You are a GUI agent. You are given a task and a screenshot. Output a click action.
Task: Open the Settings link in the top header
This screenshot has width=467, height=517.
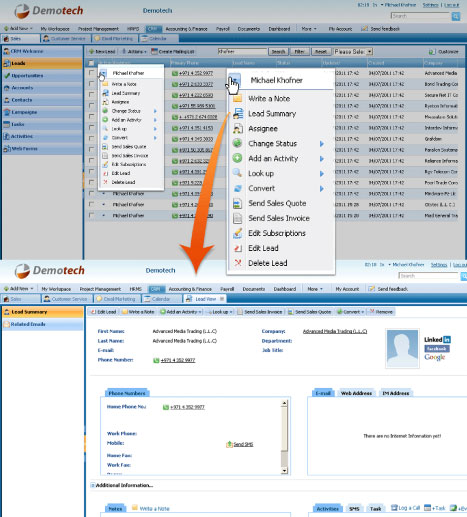430,5
